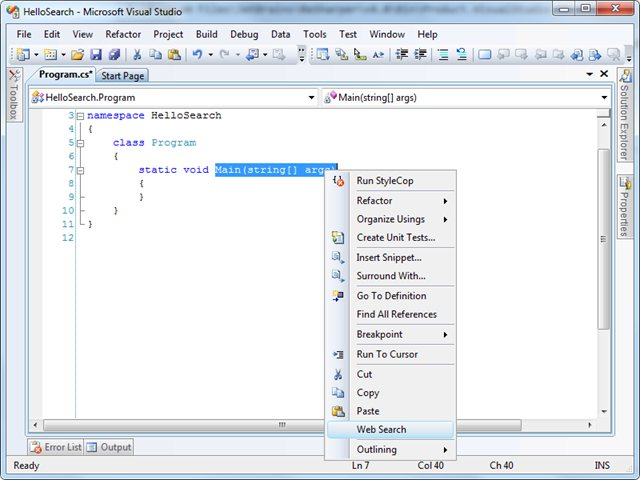Open the Solution Explorer side panel
640x480 pixels.
(624, 115)
